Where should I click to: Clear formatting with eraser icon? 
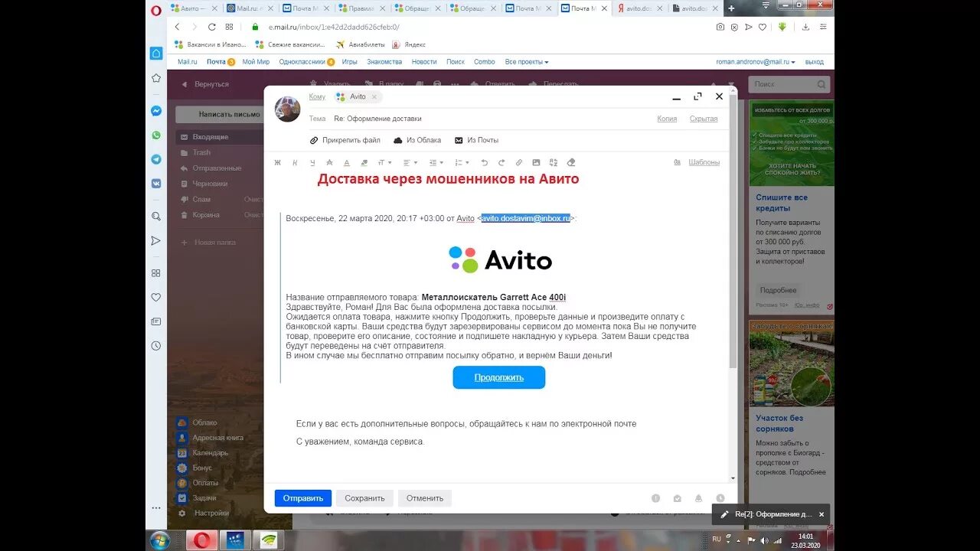[x=570, y=162]
